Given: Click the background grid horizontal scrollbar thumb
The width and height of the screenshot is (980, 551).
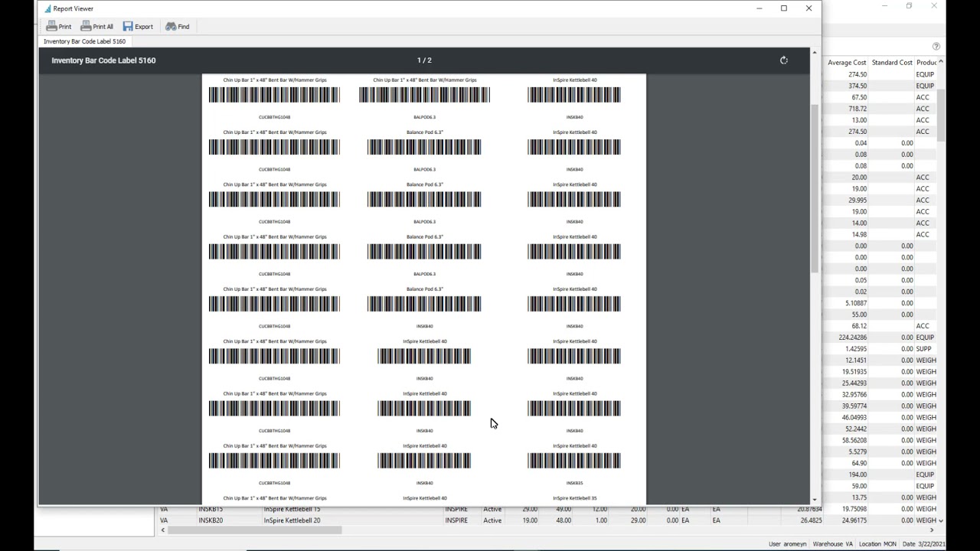Looking at the screenshot, I should [254, 530].
